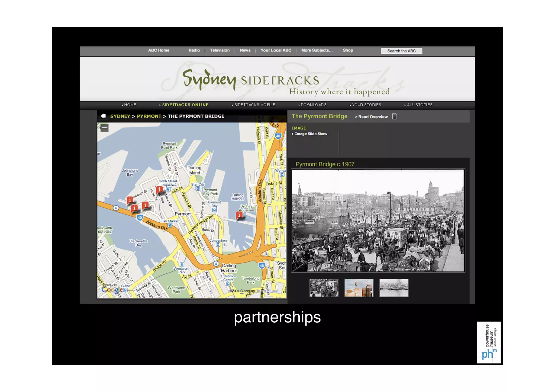
Task: Click the large Pyrmont Bridge c.1907 photo
Action: (378, 221)
